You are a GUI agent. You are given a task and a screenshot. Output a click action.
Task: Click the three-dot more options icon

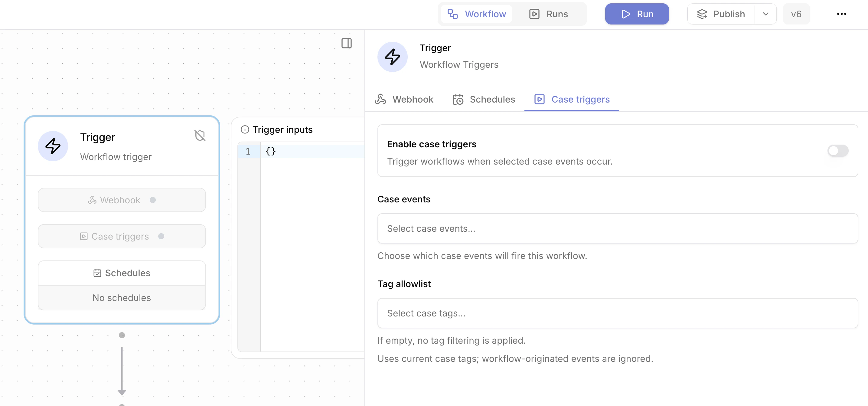point(841,14)
